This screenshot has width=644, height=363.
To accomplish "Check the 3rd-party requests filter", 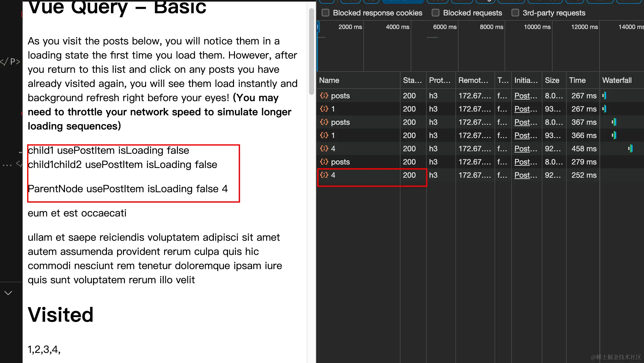I will (515, 13).
